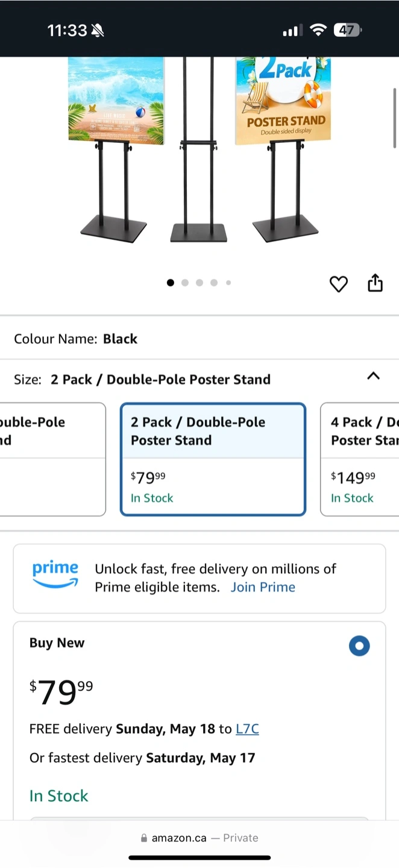Tap the cellular signal bars icon

coord(292,30)
